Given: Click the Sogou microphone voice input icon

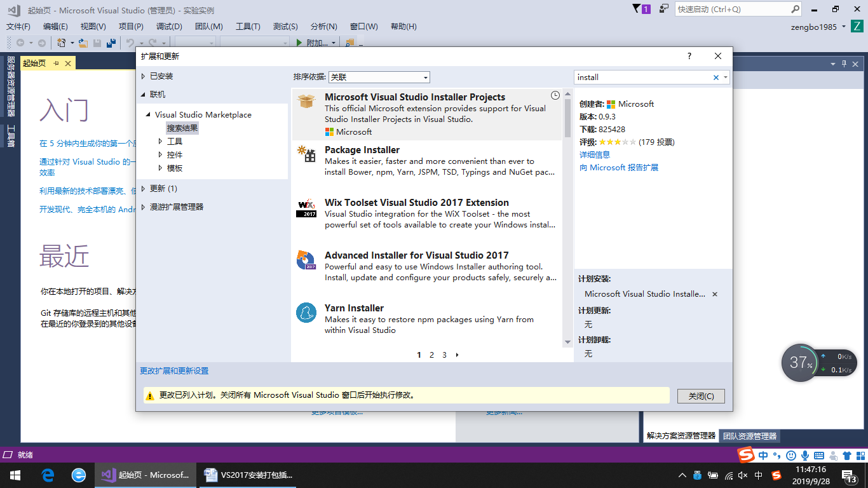Looking at the screenshot, I should pos(805,456).
